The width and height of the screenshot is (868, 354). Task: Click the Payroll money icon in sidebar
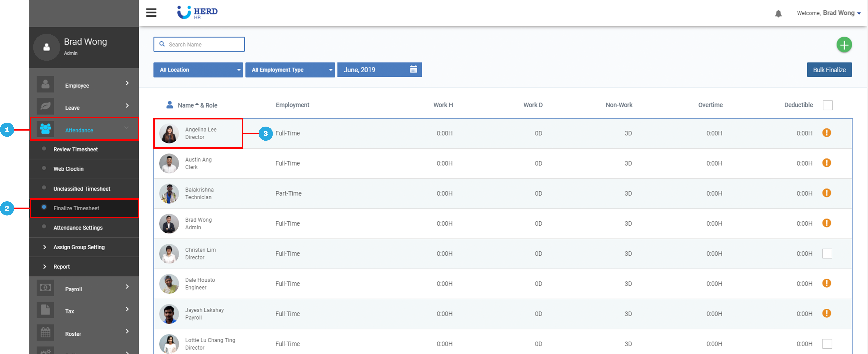[x=46, y=288]
